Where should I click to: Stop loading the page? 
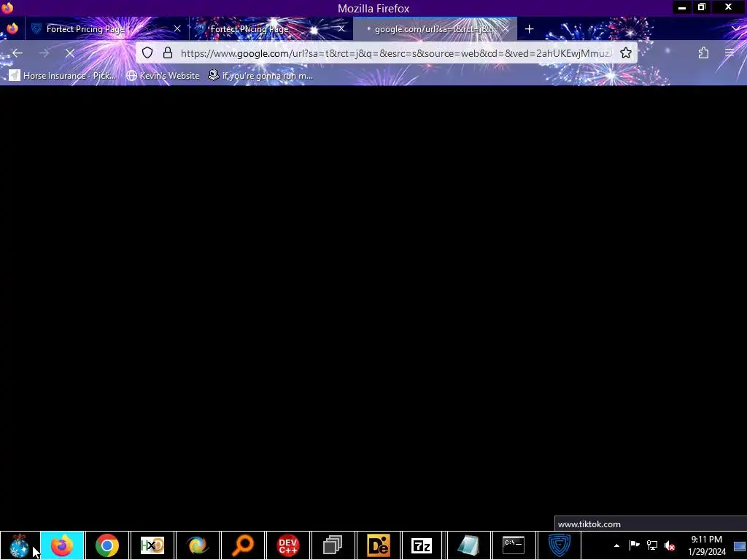tap(70, 52)
